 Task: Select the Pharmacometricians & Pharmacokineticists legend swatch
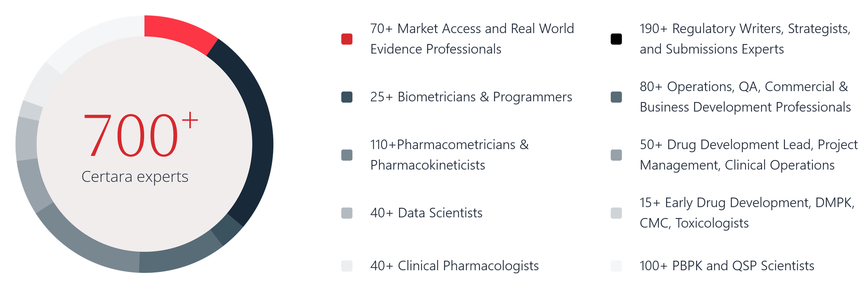(x=347, y=155)
